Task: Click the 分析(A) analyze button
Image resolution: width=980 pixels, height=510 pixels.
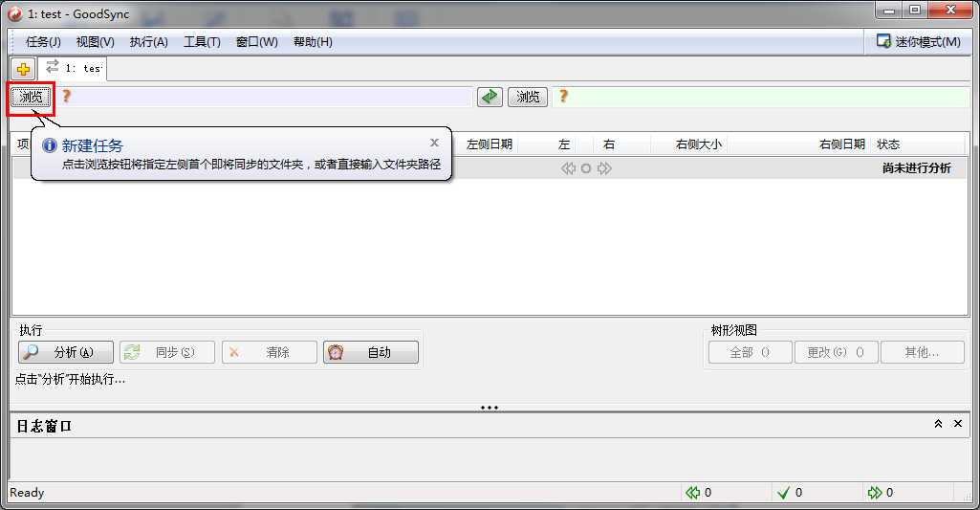Action: [x=66, y=352]
